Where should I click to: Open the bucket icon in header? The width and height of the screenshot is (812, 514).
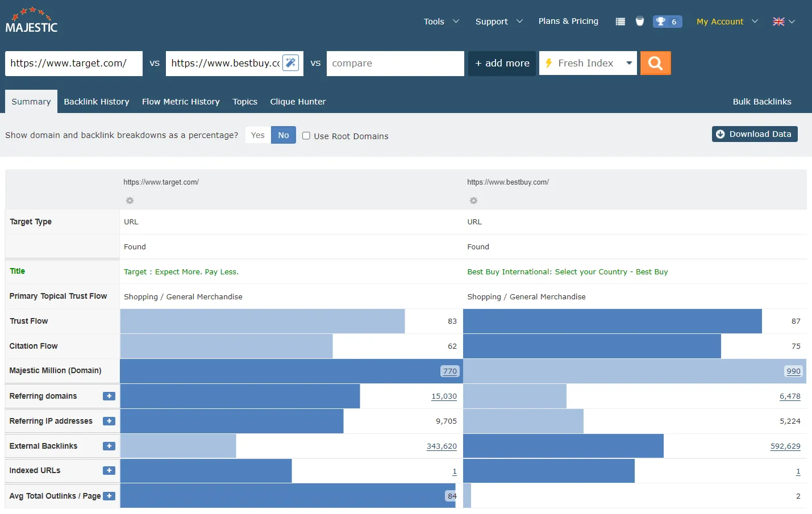(x=640, y=22)
